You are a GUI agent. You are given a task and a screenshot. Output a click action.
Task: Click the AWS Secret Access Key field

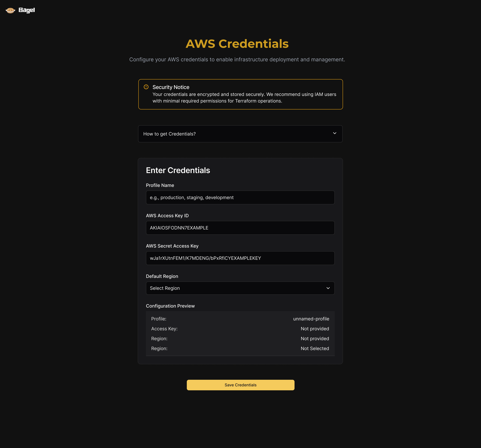click(x=240, y=258)
